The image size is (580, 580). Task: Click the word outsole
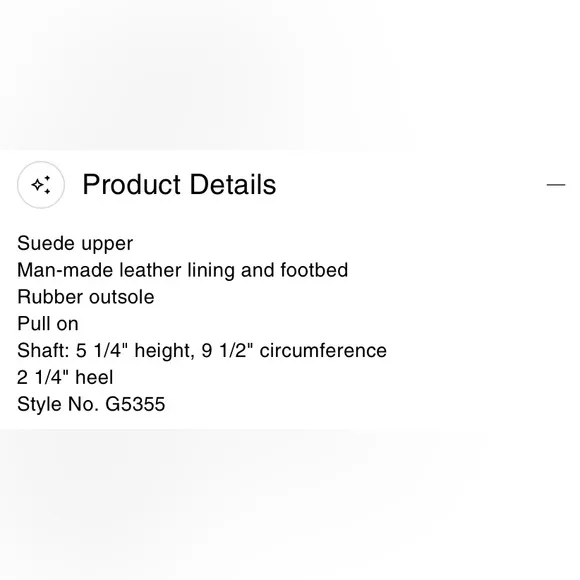click(121, 297)
